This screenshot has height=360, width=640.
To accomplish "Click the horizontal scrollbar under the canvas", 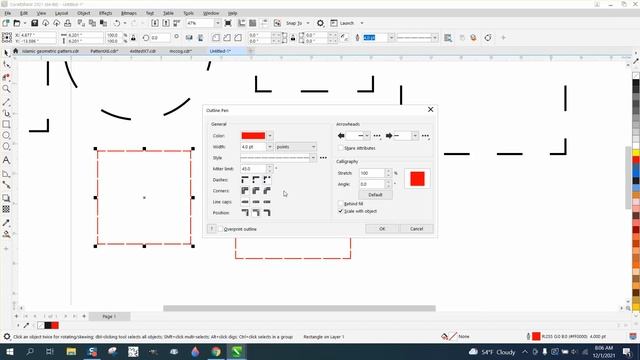I will pyautogui.click(x=299, y=308).
